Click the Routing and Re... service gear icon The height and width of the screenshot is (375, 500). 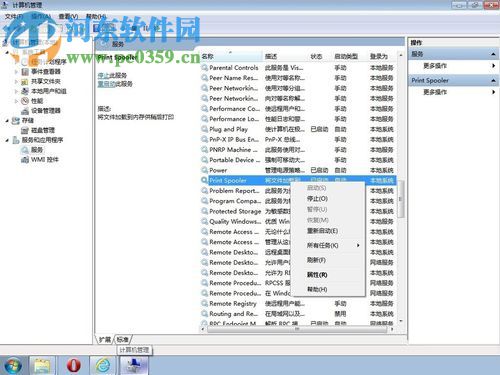click(x=204, y=314)
